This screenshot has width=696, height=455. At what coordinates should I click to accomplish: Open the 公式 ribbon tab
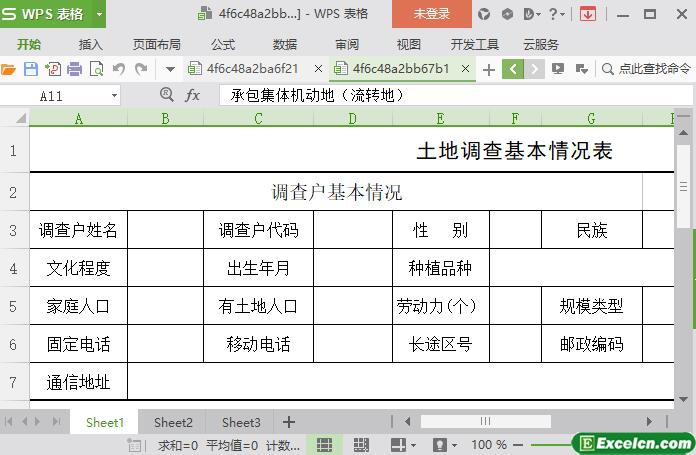(223, 44)
